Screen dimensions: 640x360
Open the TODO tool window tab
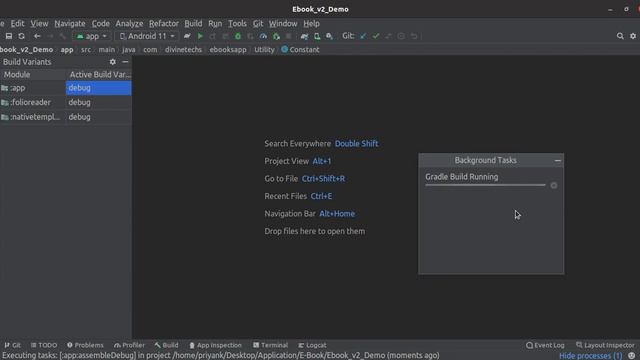pyautogui.click(x=44, y=345)
